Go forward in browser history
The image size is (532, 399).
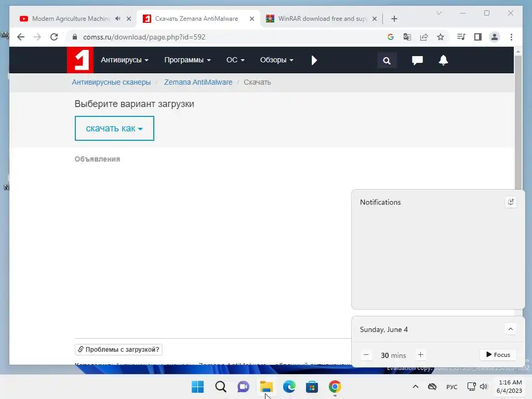[x=37, y=37]
